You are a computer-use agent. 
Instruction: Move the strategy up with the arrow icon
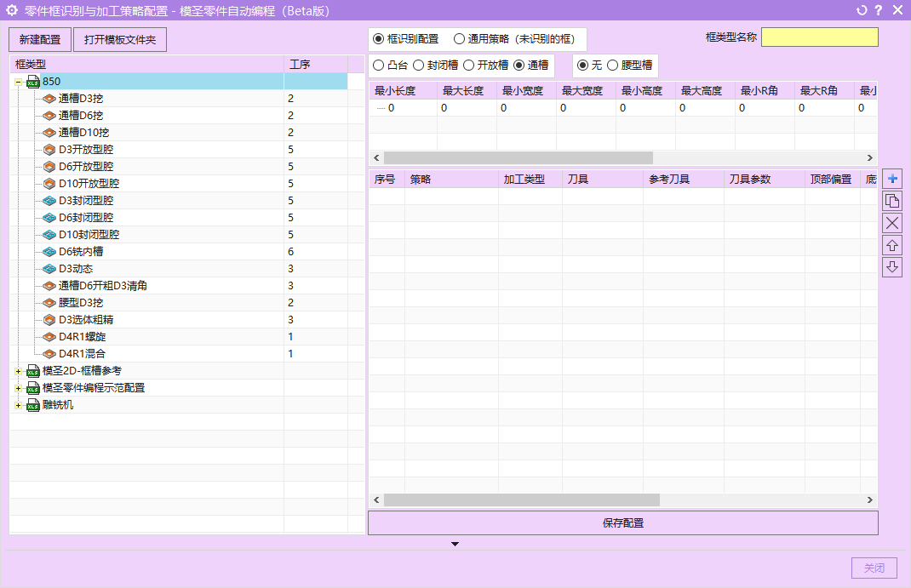(x=892, y=246)
